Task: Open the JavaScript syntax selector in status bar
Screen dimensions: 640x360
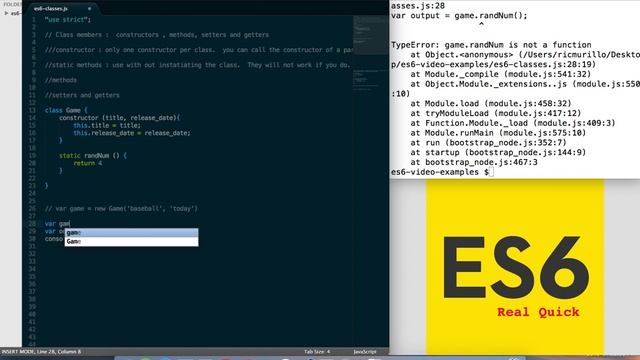Action: tap(364, 351)
